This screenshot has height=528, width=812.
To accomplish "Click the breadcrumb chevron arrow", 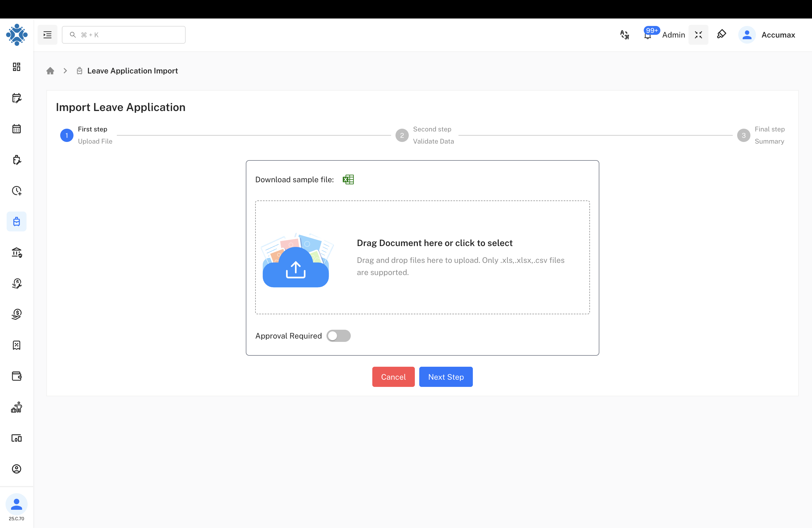I will [x=65, y=71].
